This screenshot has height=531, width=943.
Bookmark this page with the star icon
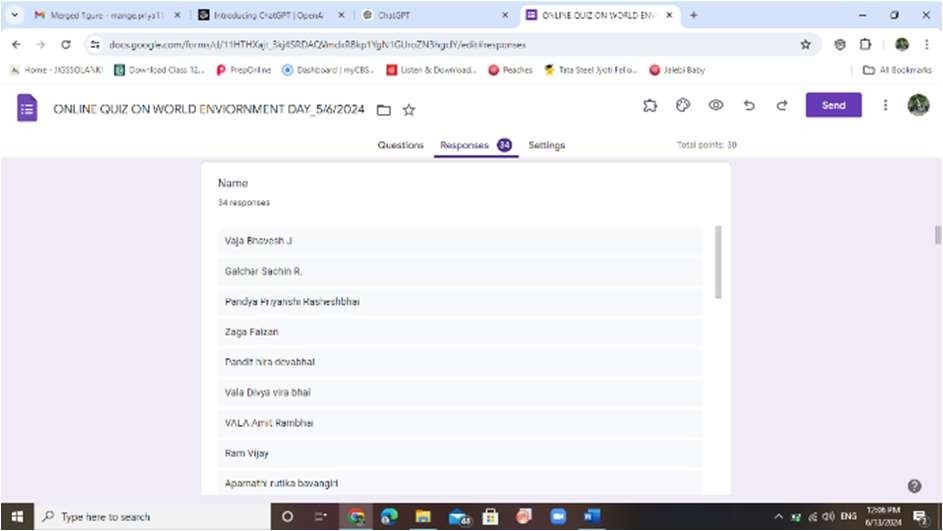(805, 45)
